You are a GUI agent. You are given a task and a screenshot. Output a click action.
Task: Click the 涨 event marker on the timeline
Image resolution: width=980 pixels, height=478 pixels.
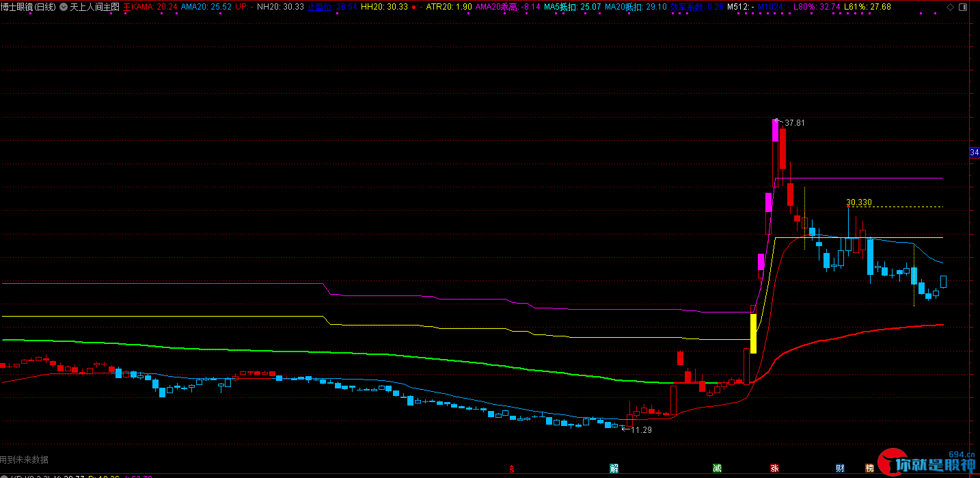tap(774, 468)
